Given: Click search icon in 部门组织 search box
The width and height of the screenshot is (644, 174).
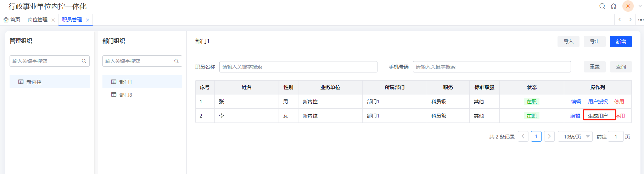Looking at the screenshot, I should click(177, 61).
